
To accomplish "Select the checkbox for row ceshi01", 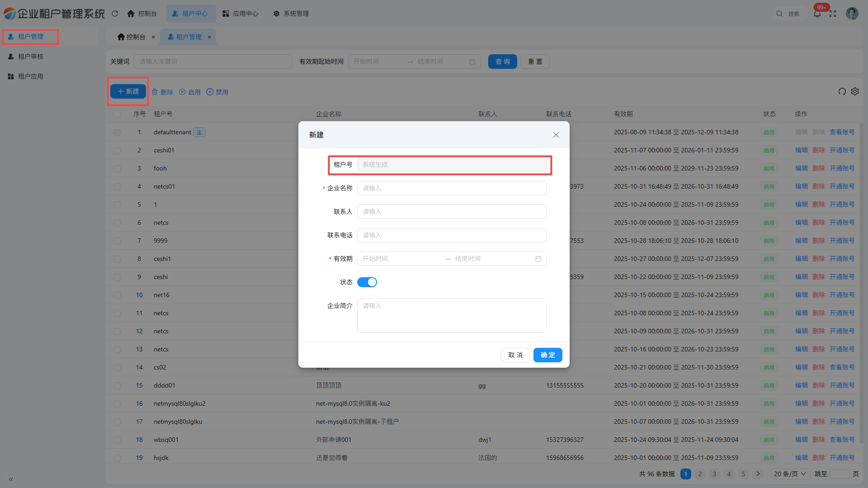I will 117,150.
